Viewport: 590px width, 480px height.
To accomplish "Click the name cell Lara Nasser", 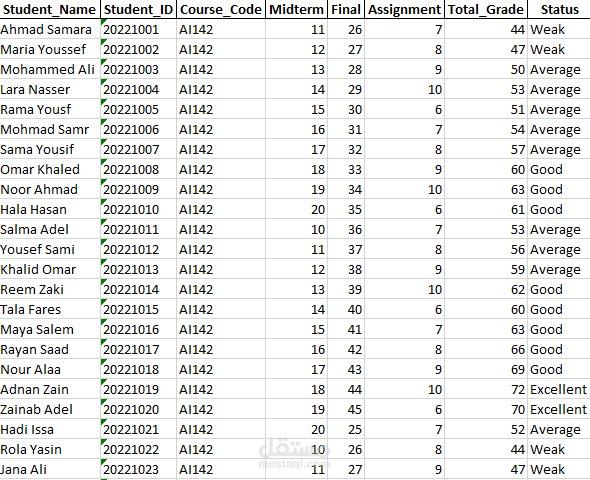I will point(50,89).
